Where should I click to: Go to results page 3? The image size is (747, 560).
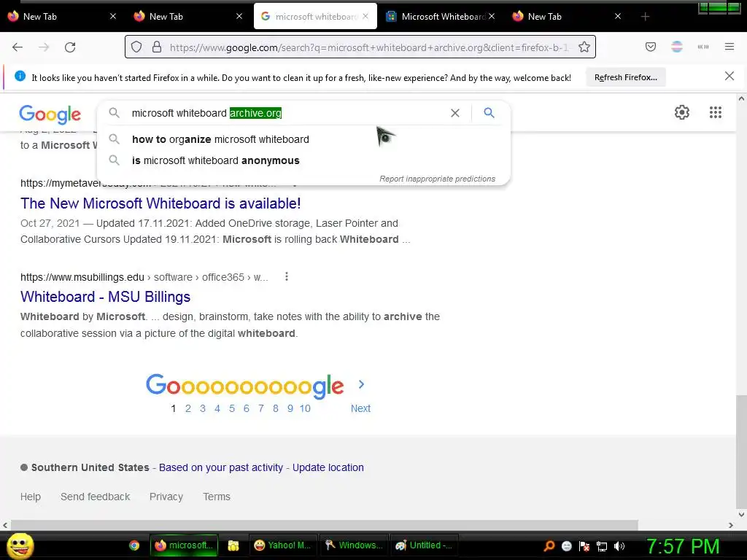pyautogui.click(x=203, y=408)
